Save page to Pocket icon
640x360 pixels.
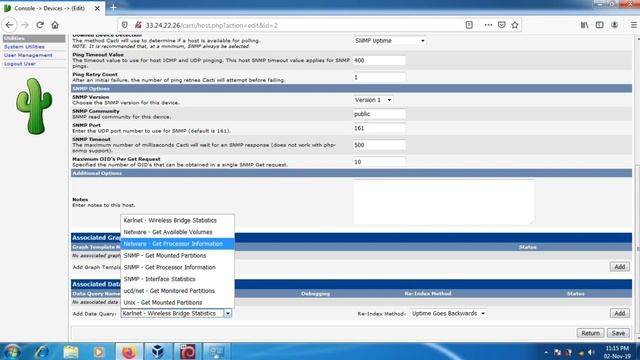pyautogui.click(x=502, y=25)
